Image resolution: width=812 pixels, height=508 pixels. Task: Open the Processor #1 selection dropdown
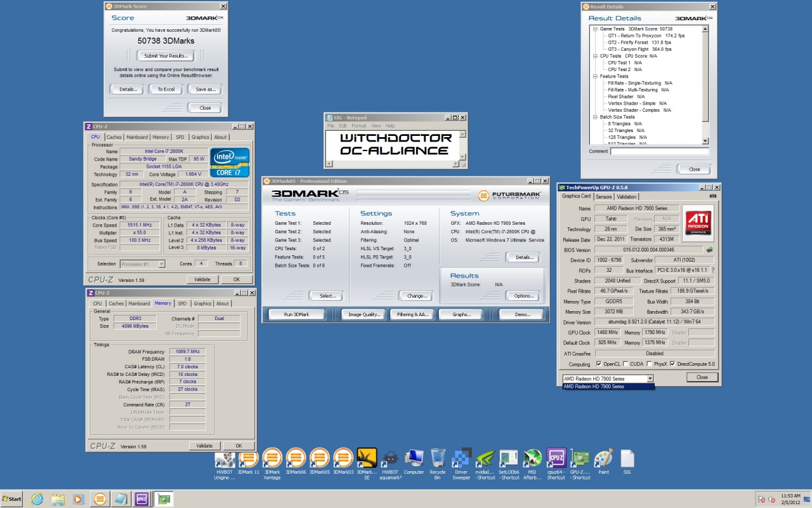[161, 264]
